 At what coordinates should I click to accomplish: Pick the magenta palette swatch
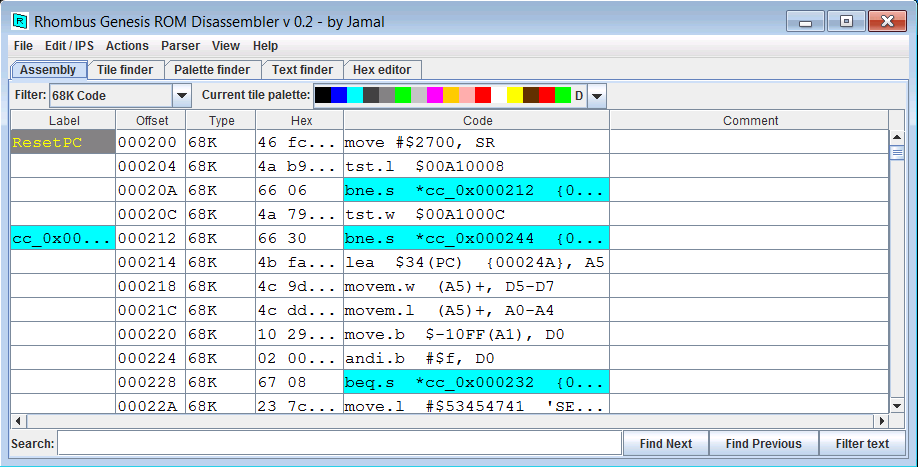tap(435, 95)
